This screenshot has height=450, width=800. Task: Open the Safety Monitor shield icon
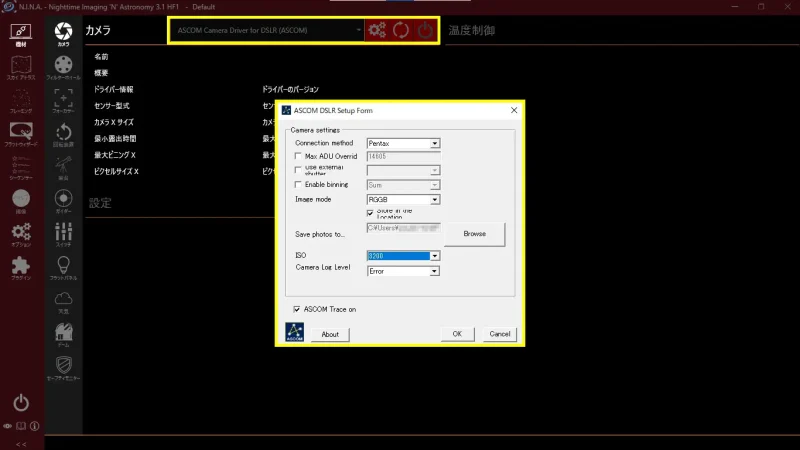click(x=63, y=368)
